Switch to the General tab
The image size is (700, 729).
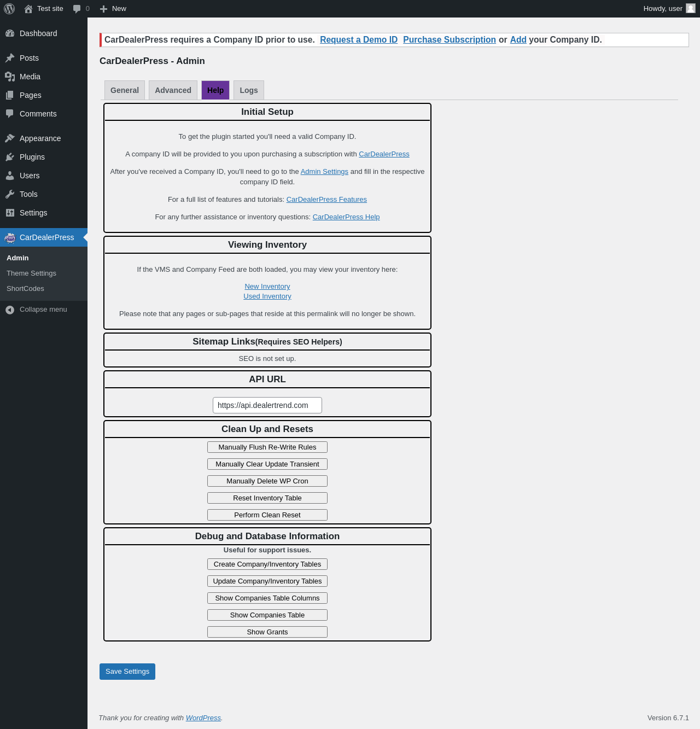tap(125, 90)
